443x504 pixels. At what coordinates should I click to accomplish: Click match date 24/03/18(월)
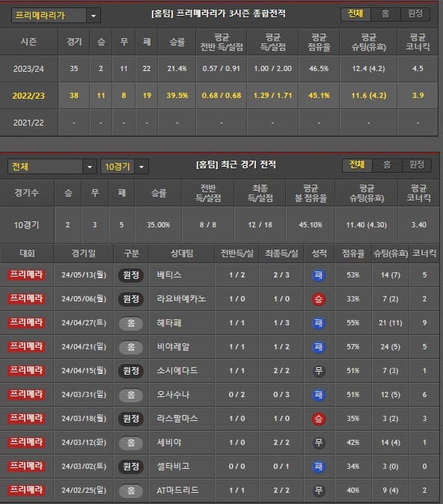[84, 419]
